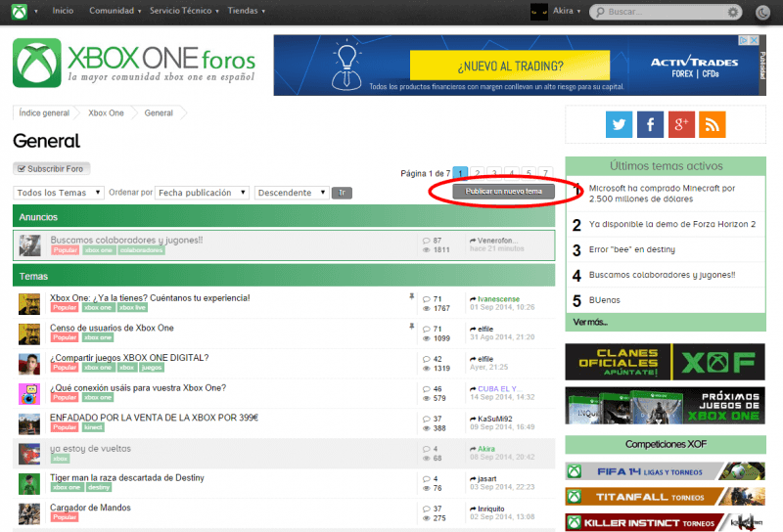
Task: Open the Facebook social icon
Action: pyautogui.click(x=650, y=124)
